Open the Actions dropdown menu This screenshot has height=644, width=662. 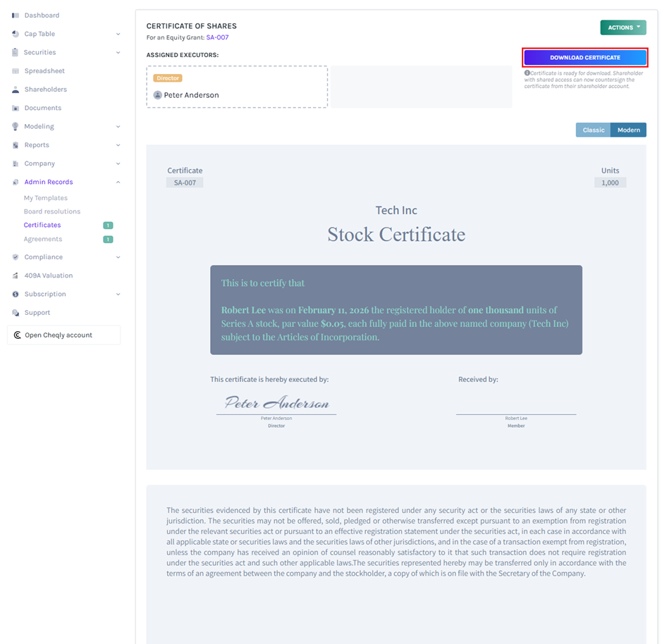[x=623, y=27]
